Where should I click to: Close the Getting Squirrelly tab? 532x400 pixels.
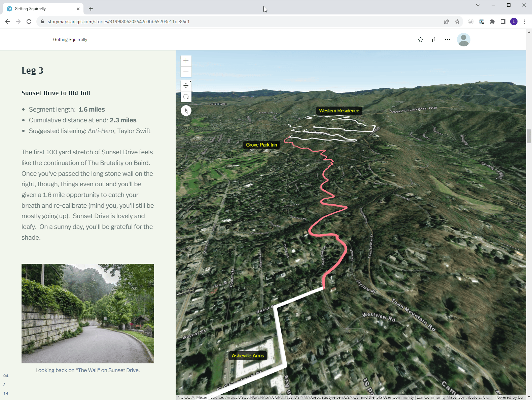point(78,9)
